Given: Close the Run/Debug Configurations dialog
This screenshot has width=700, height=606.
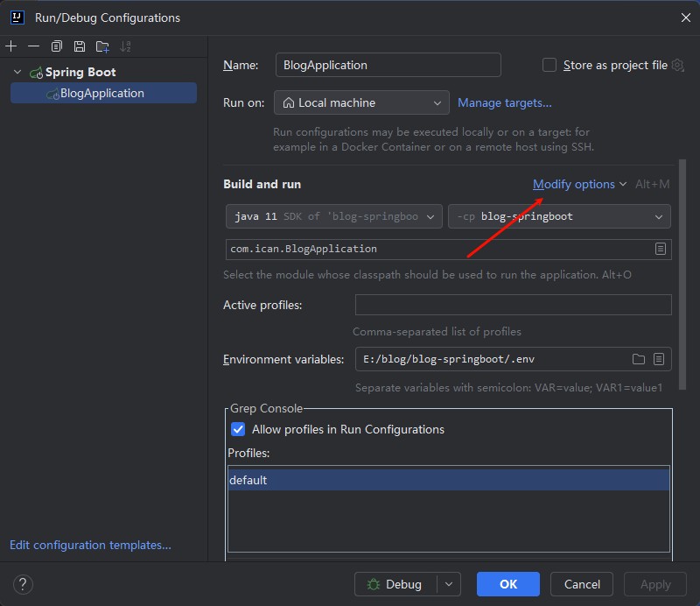Looking at the screenshot, I should [686, 18].
